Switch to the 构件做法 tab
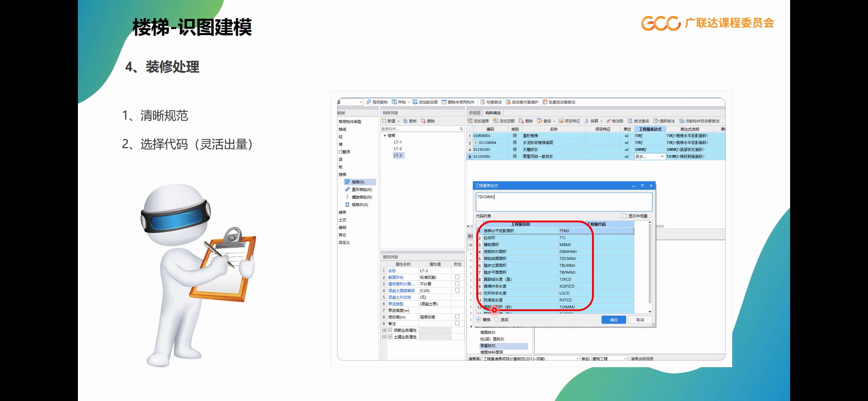This screenshot has width=868, height=401. [x=493, y=113]
